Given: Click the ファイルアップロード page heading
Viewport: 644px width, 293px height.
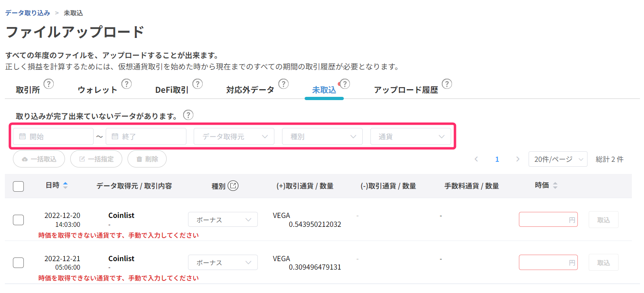Looking at the screenshot, I should [x=75, y=32].
